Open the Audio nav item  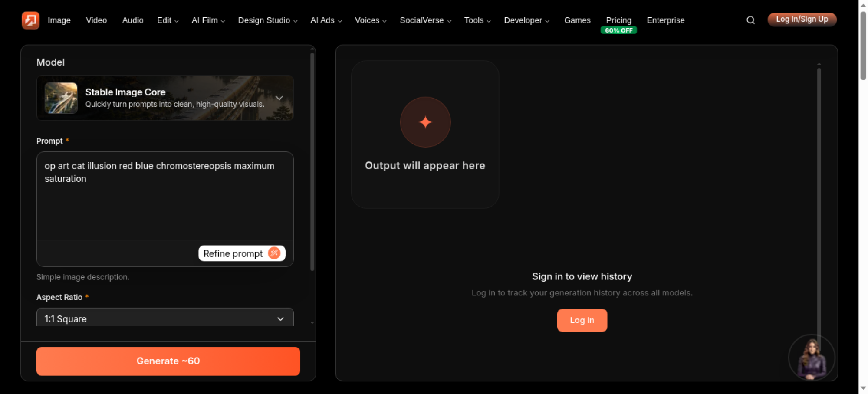point(133,20)
